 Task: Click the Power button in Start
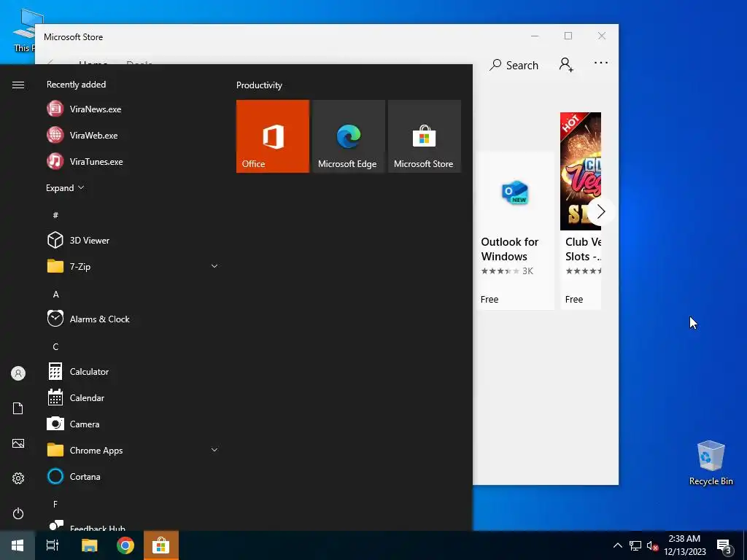[18, 513]
